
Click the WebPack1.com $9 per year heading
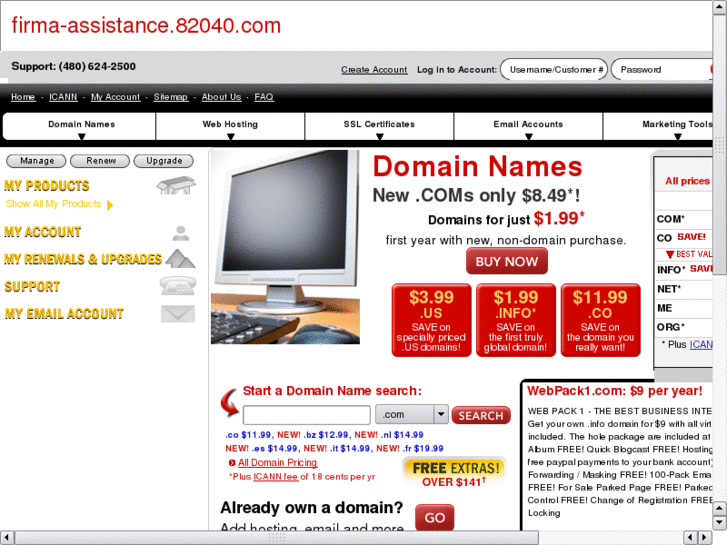point(614,391)
